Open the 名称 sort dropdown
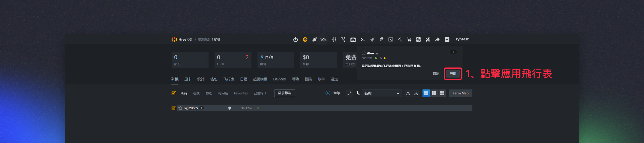The height and width of the screenshot is (143, 644). (x=382, y=93)
